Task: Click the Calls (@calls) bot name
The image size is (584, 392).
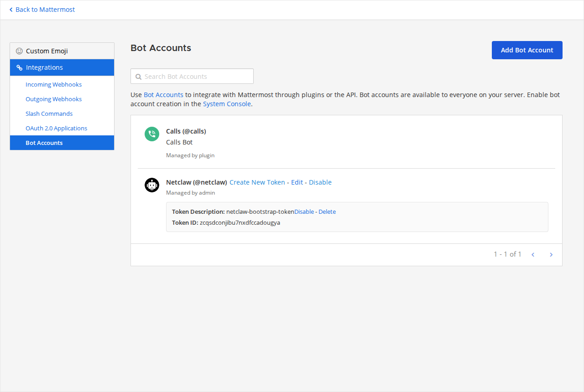Action: click(186, 131)
